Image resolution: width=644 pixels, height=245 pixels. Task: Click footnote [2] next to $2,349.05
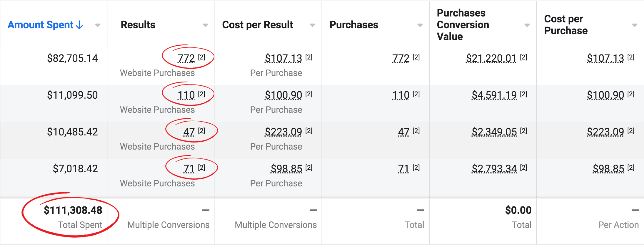click(523, 131)
